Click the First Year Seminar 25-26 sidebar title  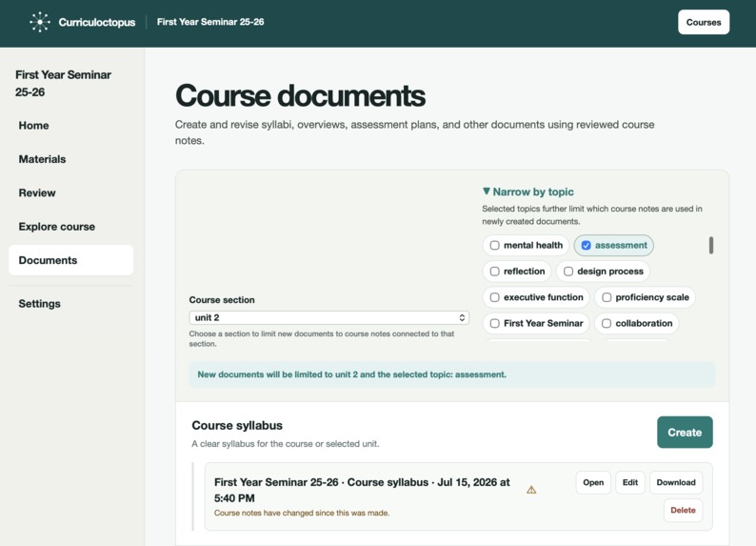pyautogui.click(x=63, y=84)
